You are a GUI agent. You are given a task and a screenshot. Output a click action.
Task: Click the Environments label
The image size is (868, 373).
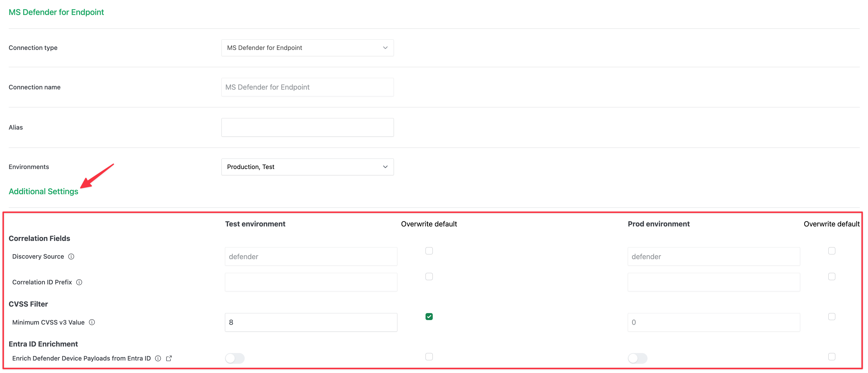[x=29, y=167]
